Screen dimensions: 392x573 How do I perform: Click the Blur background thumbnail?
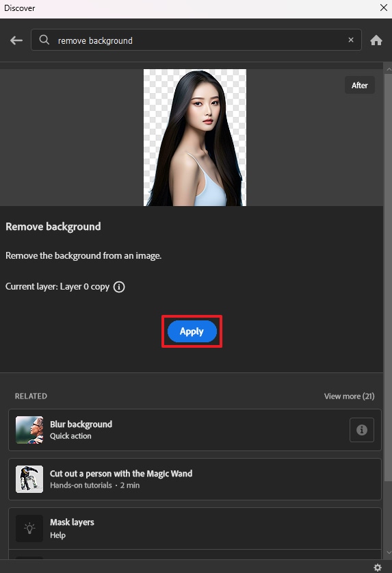(x=29, y=430)
